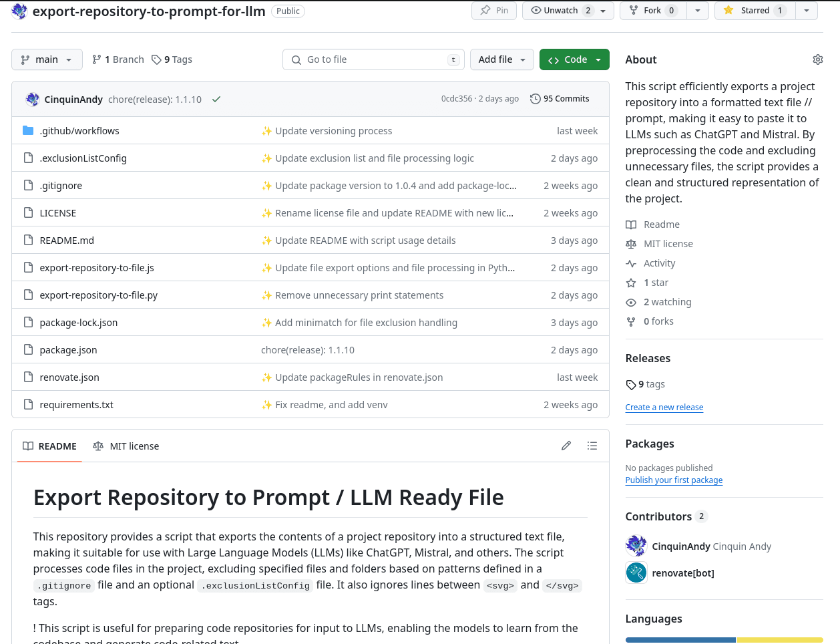This screenshot has height=644, width=840.
Task: Click the blue language bar segment
Action: 680,640
